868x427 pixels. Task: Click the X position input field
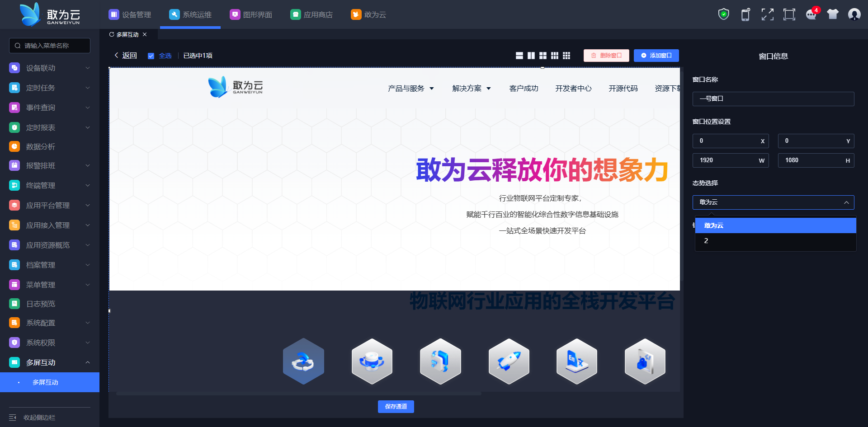pyautogui.click(x=731, y=141)
